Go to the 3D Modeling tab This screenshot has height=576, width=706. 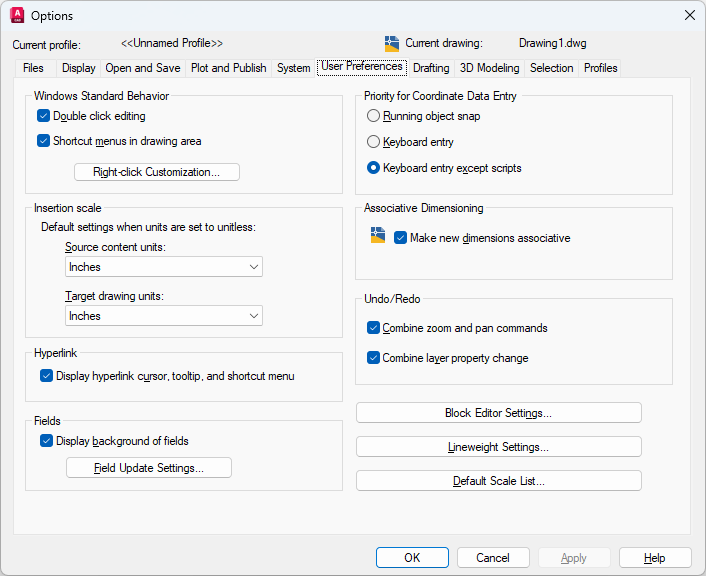click(489, 68)
